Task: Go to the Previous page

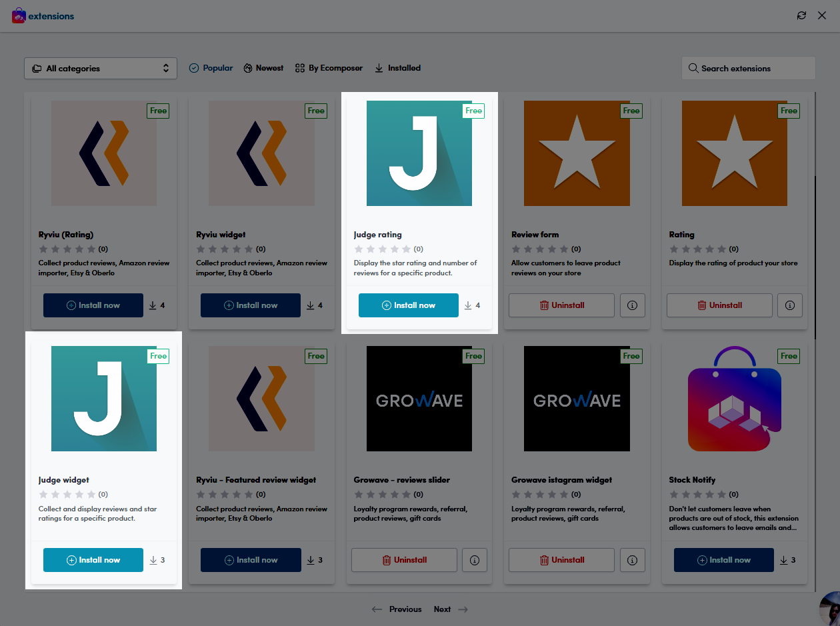Action: click(397, 609)
